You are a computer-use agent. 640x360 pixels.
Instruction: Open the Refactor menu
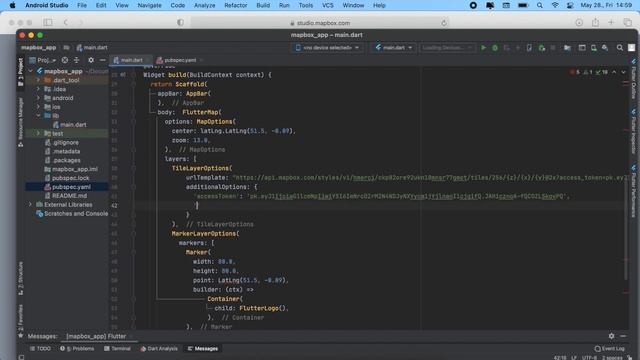pyautogui.click(x=236, y=5)
